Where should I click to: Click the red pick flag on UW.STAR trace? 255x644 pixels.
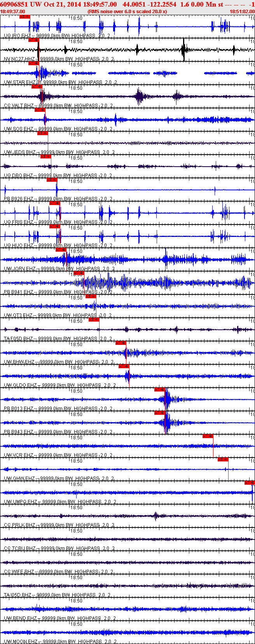(33, 63)
